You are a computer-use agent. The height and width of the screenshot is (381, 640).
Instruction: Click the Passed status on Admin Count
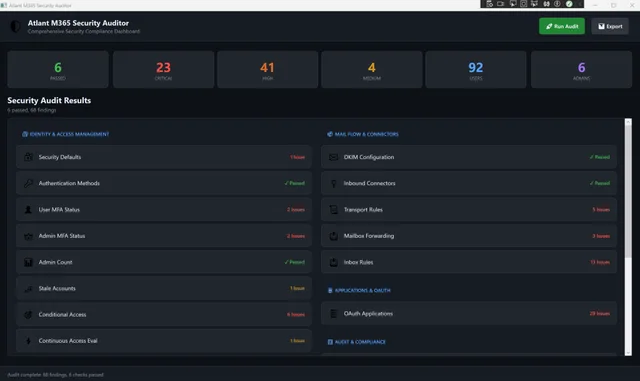pyautogui.click(x=295, y=262)
